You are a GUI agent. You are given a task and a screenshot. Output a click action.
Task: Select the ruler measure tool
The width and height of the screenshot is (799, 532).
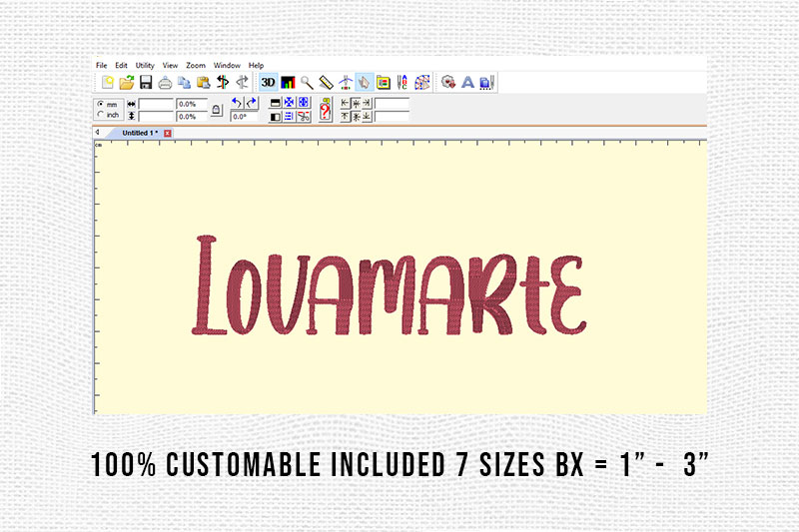(327, 82)
